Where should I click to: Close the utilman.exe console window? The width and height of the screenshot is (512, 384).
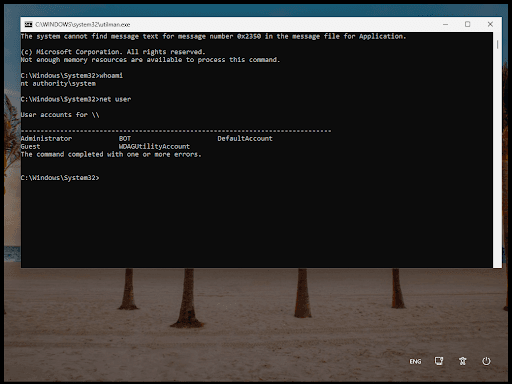[x=490, y=24]
